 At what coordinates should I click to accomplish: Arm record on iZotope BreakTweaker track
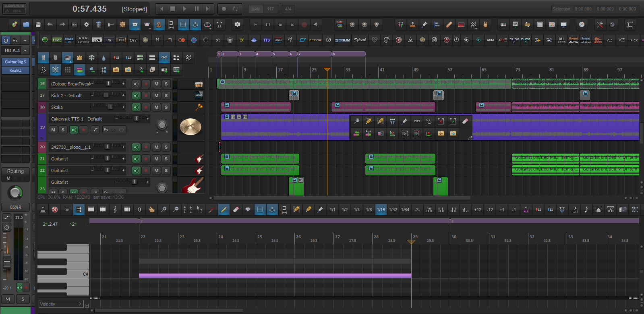[146, 84]
